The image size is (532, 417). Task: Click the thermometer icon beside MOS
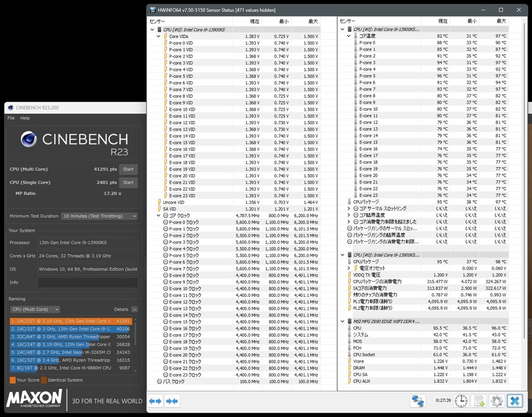(x=350, y=341)
